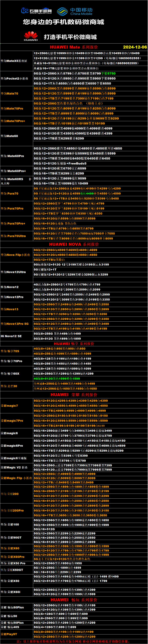Select the 华为 Mate60Pro+ model label
The height and width of the screenshot is (644, 148).
point(13,171)
